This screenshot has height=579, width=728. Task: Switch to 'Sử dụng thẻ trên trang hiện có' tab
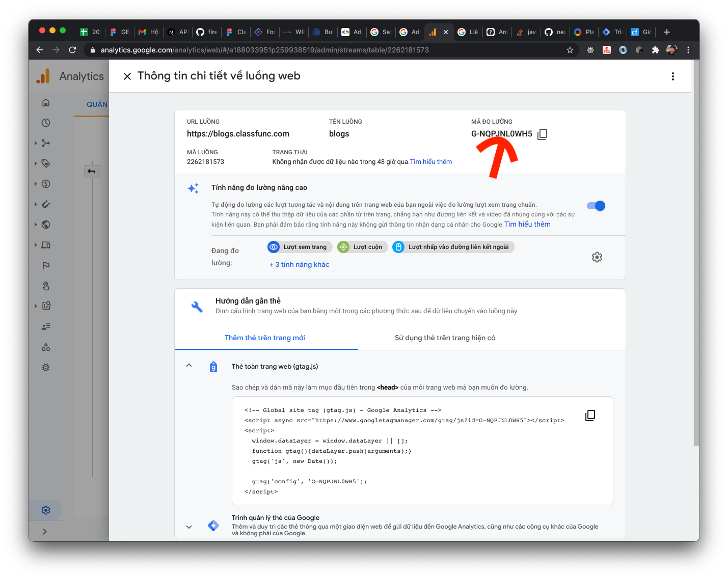pyautogui.click(x=445, y=338)
